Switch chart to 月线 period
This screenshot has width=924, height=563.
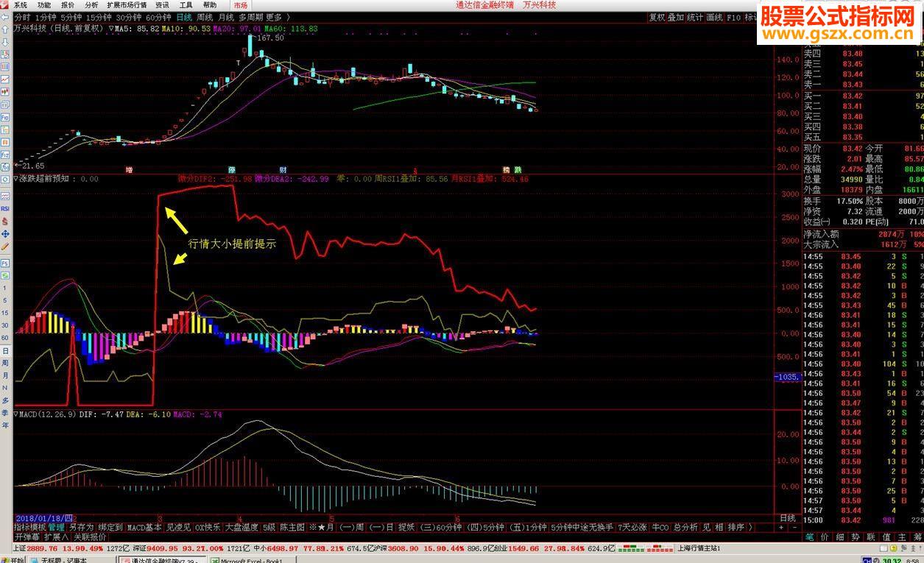pyautogui.click(x=225, y=18)
